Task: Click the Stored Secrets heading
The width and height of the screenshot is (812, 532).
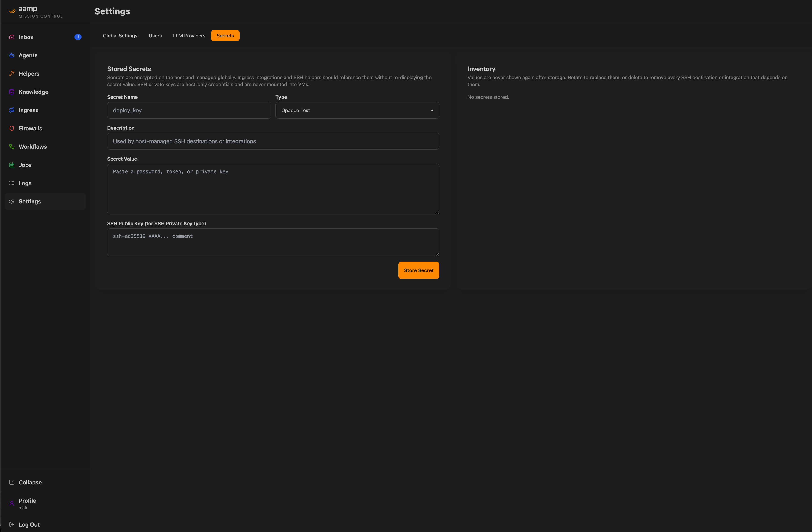Action: tap(129, 69)
